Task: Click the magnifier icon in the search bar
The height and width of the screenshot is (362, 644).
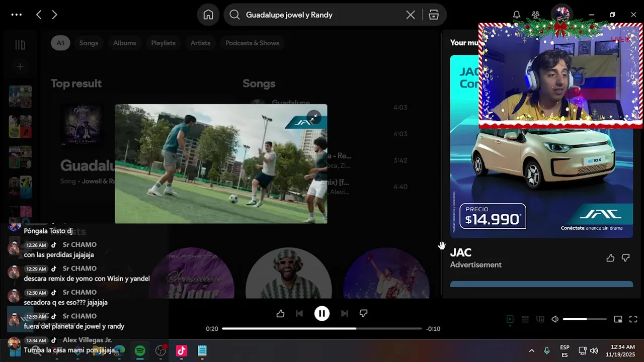Action: click(234, 15)
